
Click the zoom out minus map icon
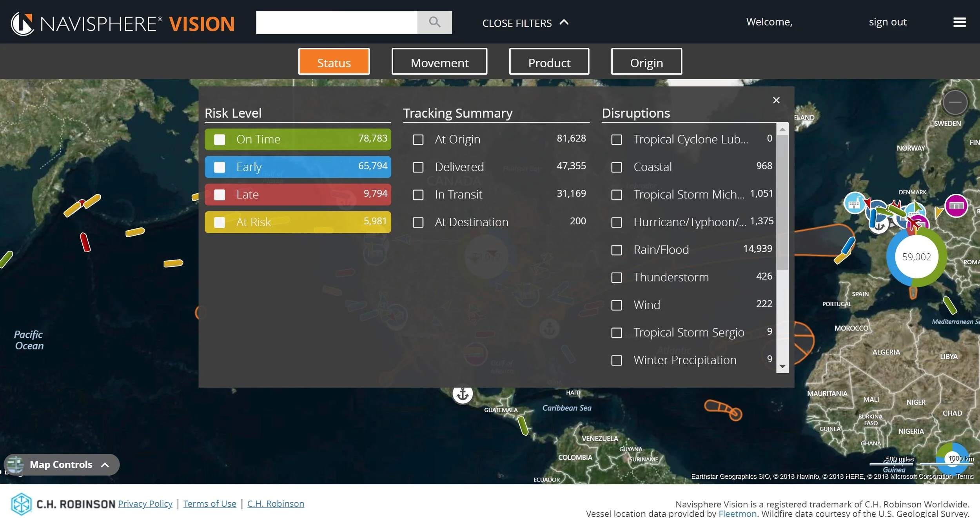click(955, 102)
